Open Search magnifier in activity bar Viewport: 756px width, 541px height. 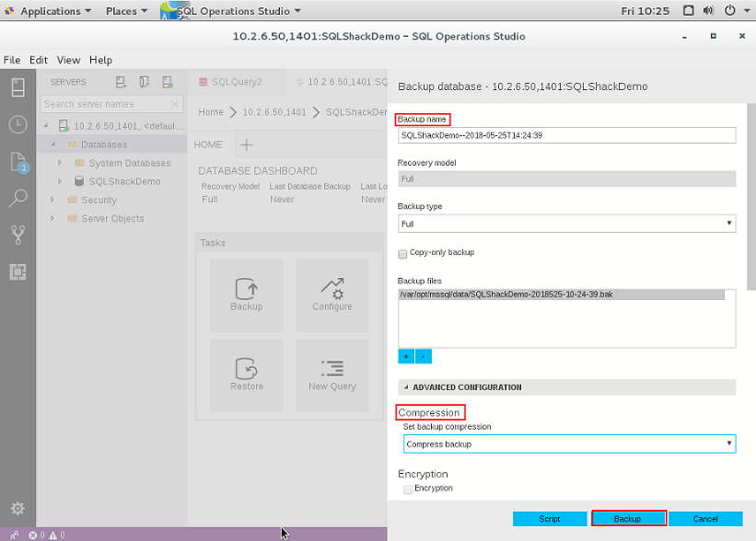click(x=17, y=198)
